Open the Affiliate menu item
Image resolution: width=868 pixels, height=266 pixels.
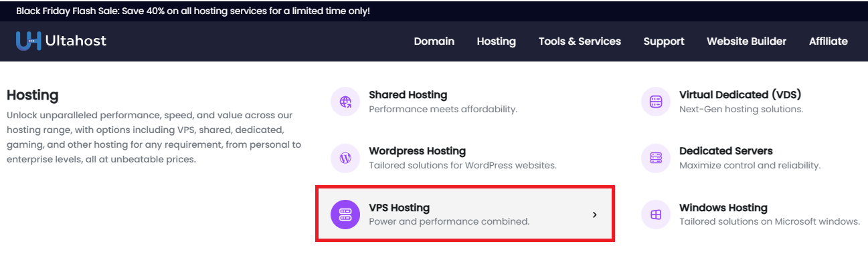pos(829,41)
